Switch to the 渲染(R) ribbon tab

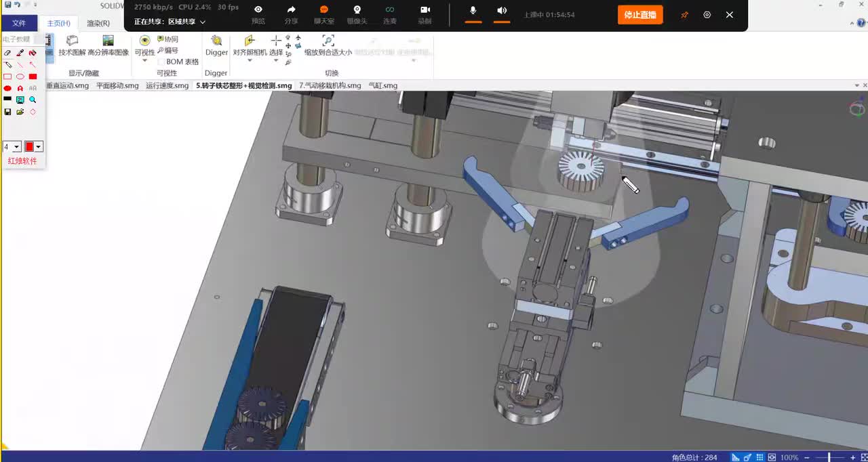click(98, 23)
